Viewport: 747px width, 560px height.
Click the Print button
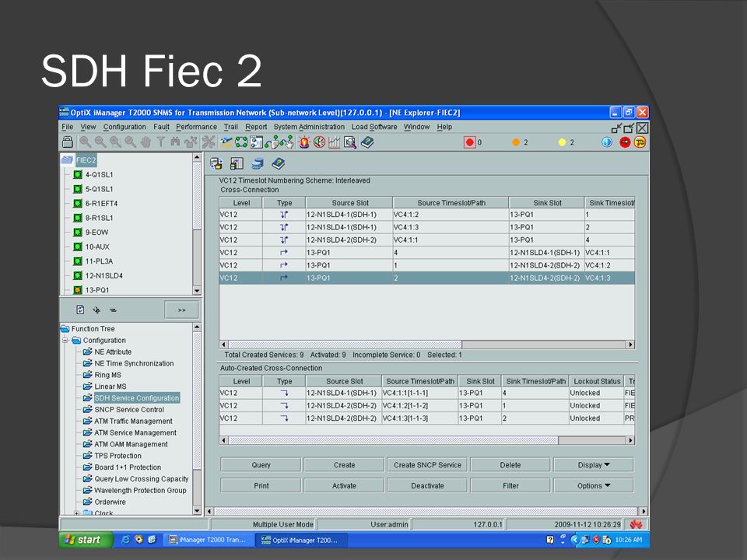[x=261, y=485]
